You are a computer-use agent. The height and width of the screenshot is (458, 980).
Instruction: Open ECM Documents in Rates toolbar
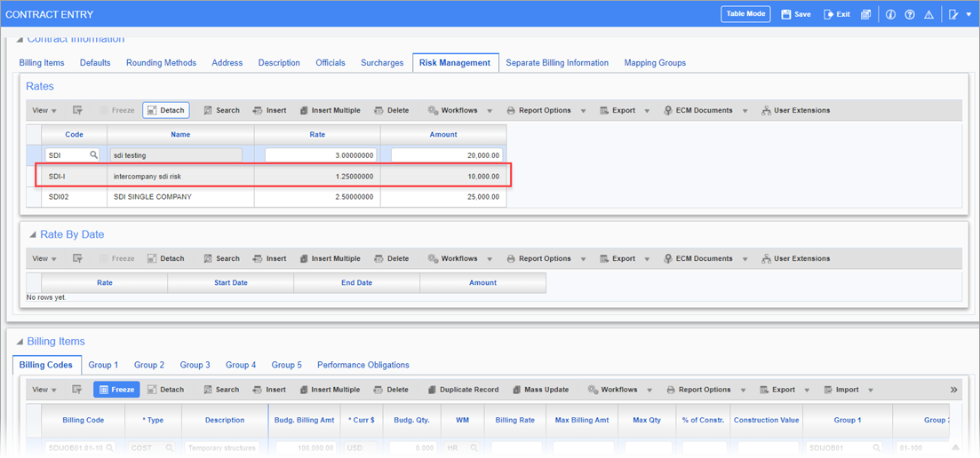(705, 110)
